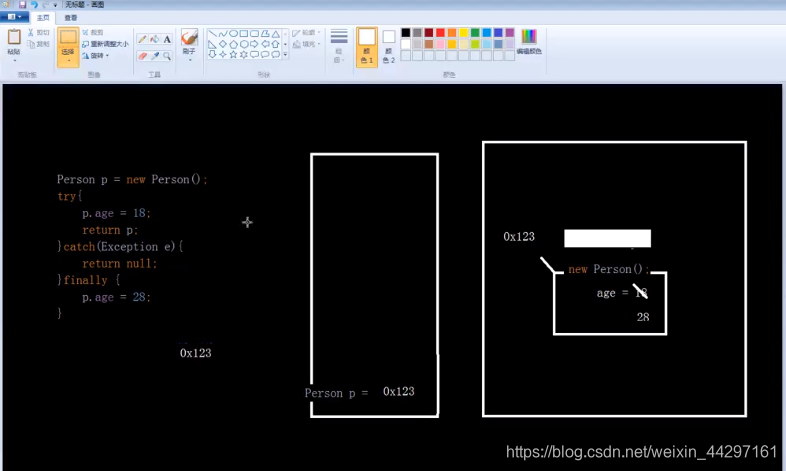The height and width of the screenshot is (471, 786).
Task: Select the Fill with color bucket tool
Action: tap(155, 39)
